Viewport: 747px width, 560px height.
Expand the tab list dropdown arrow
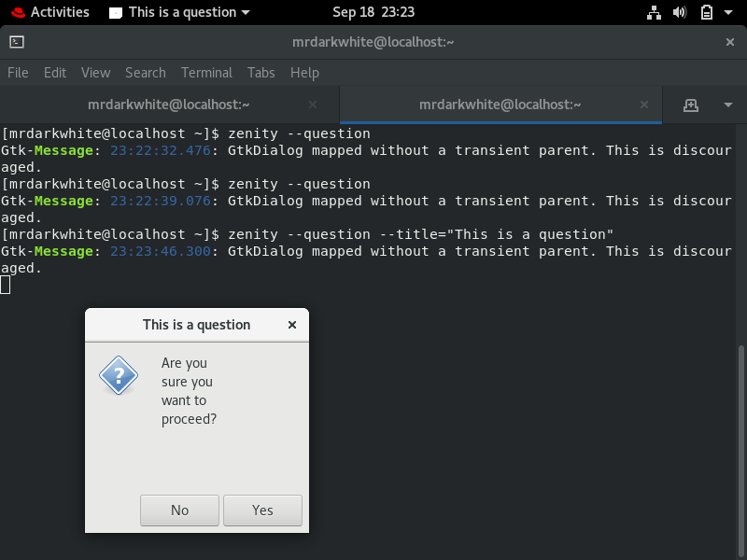pos(728,105)
